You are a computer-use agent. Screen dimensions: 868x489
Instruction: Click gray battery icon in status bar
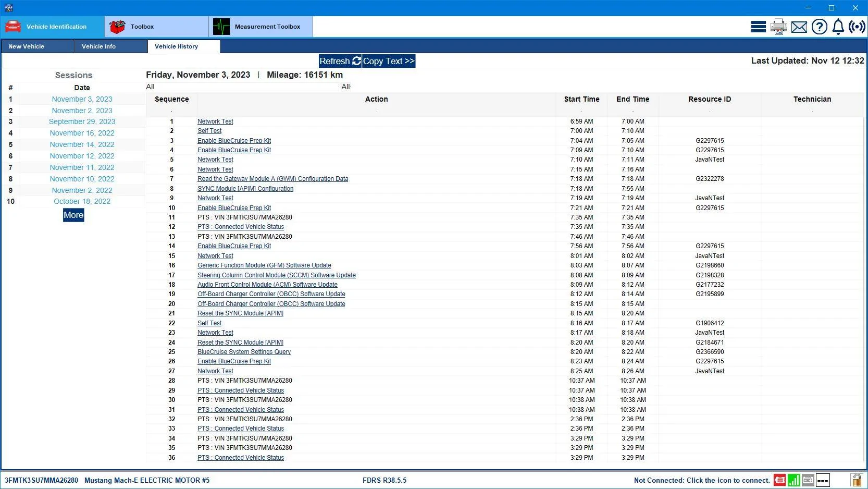coord(808,480)
